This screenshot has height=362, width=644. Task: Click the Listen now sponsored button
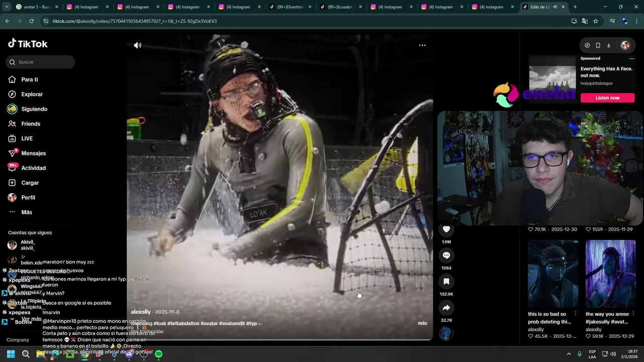point(607,98)
